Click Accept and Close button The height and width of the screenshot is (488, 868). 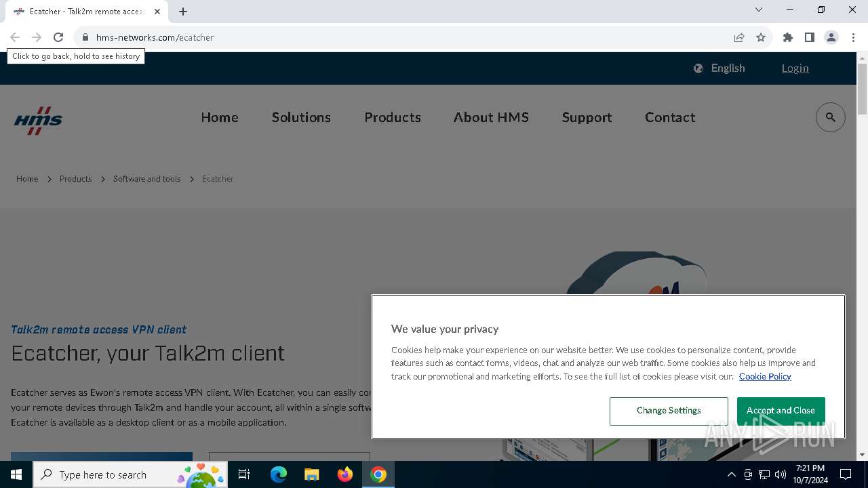[781, 411]
